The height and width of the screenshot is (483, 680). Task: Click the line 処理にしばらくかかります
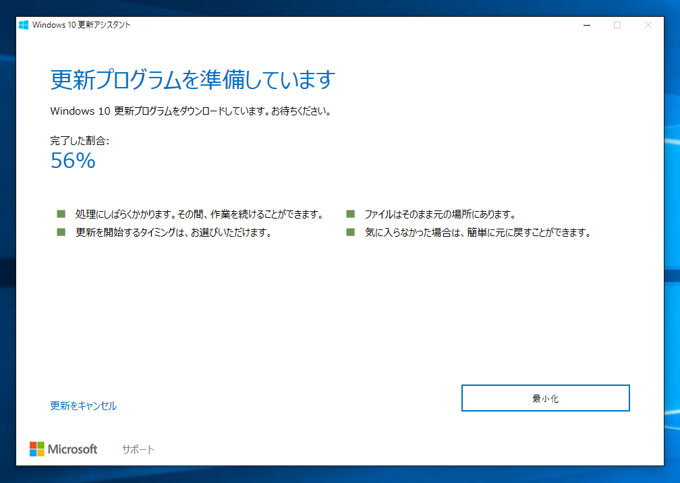[199, 214]
